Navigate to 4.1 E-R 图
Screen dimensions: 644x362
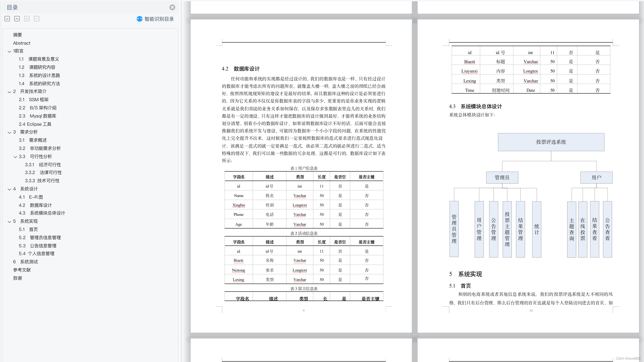click(31, 197)
